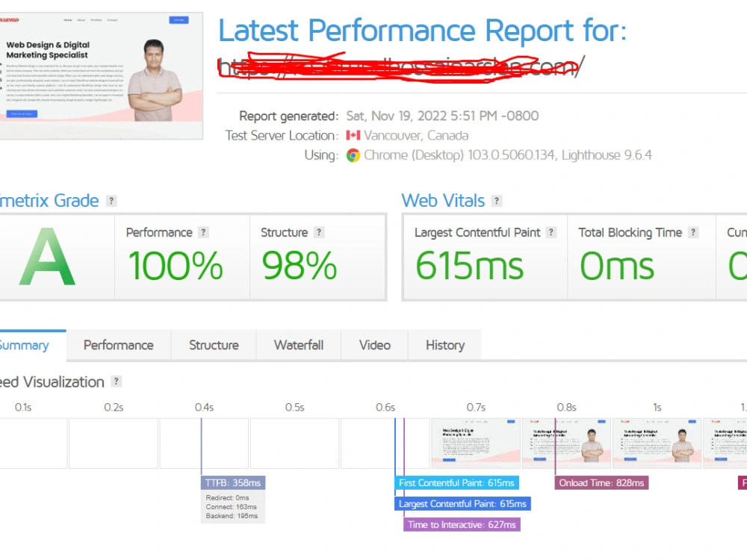Screen dimensions: 747x560
Task: Click First Contentful Paint: 615ms label
Action: point(457,483)
